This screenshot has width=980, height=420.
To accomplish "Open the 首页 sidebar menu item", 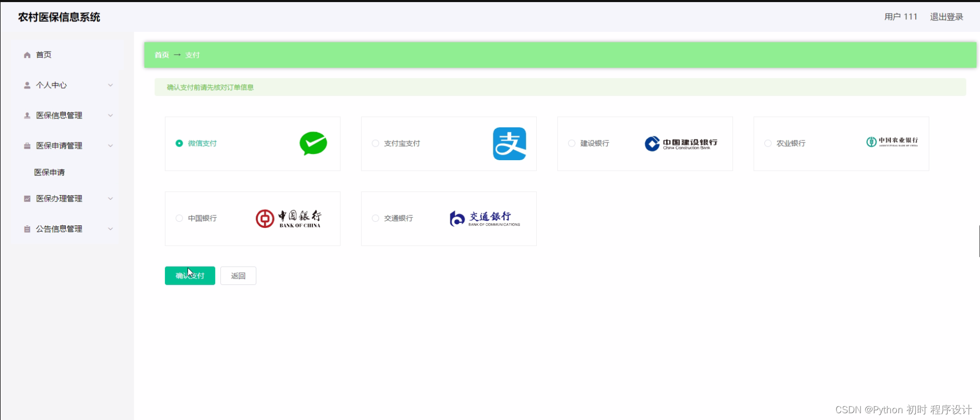I will point(67,55).
